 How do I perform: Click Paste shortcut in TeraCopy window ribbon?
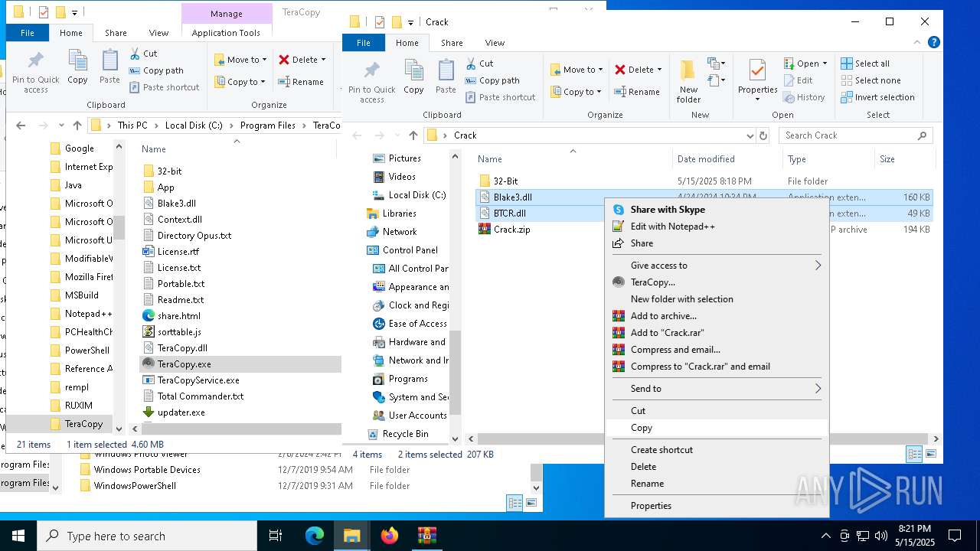165,87
